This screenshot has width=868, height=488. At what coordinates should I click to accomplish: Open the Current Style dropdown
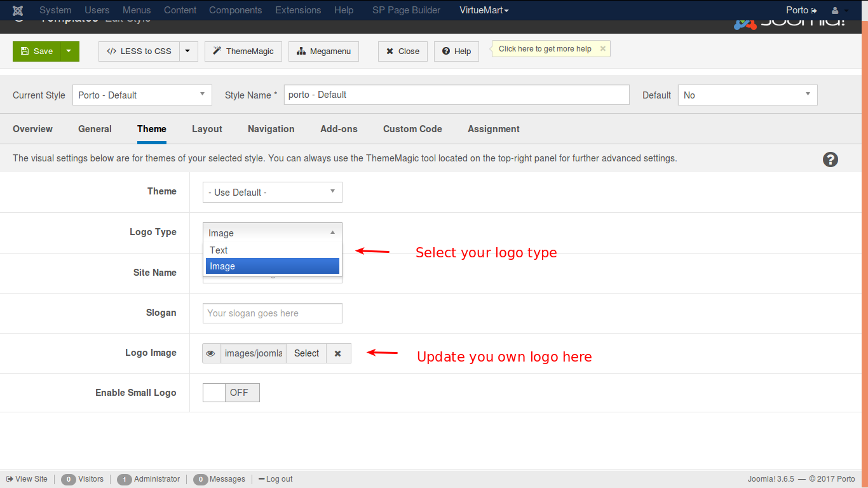click(142, 95)
